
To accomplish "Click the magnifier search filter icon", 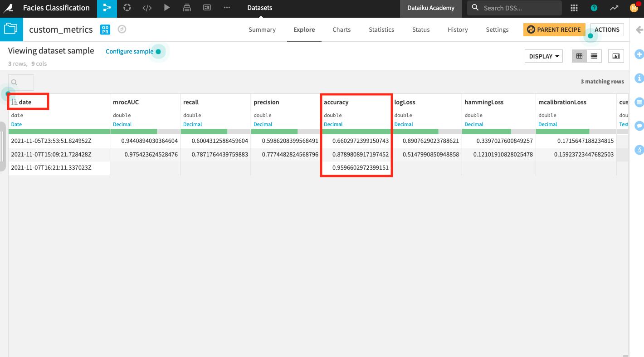I will click(14, 82).
